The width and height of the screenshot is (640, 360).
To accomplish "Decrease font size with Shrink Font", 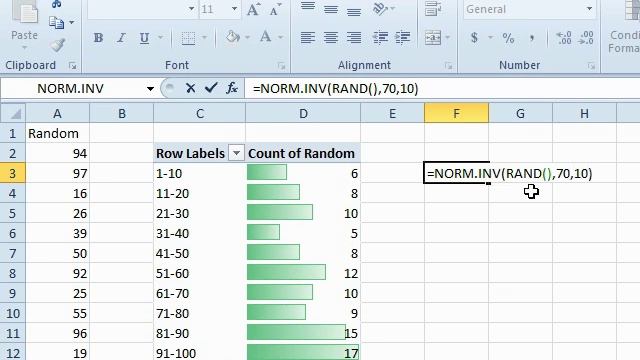I will tap(276, 9).
